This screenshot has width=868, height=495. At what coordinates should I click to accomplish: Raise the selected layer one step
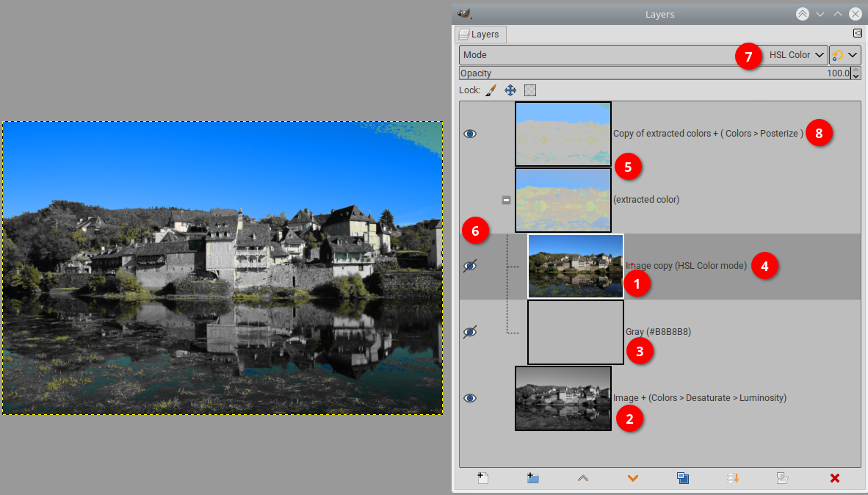tap(583, 478)
